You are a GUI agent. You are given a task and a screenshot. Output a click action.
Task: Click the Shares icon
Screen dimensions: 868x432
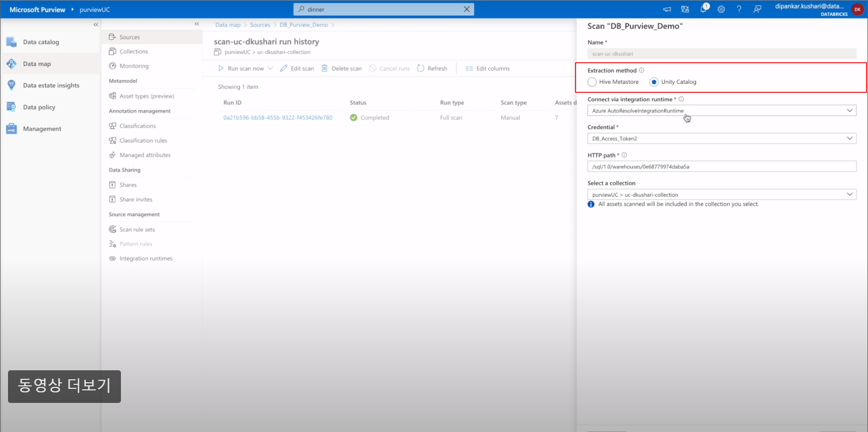coord(112,185)
